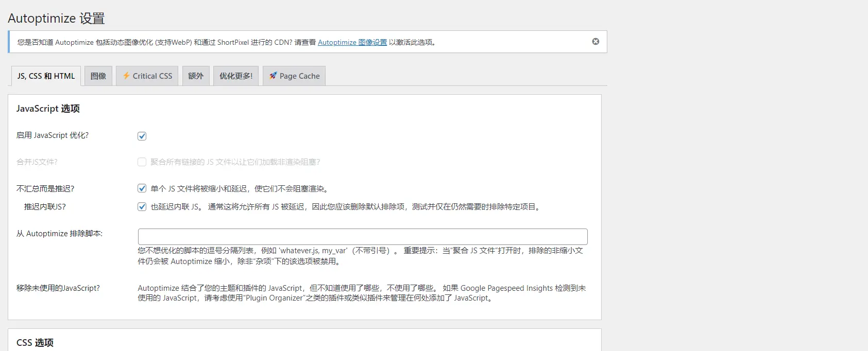Click the '移除未使用的JavaScript?' label

58,288
